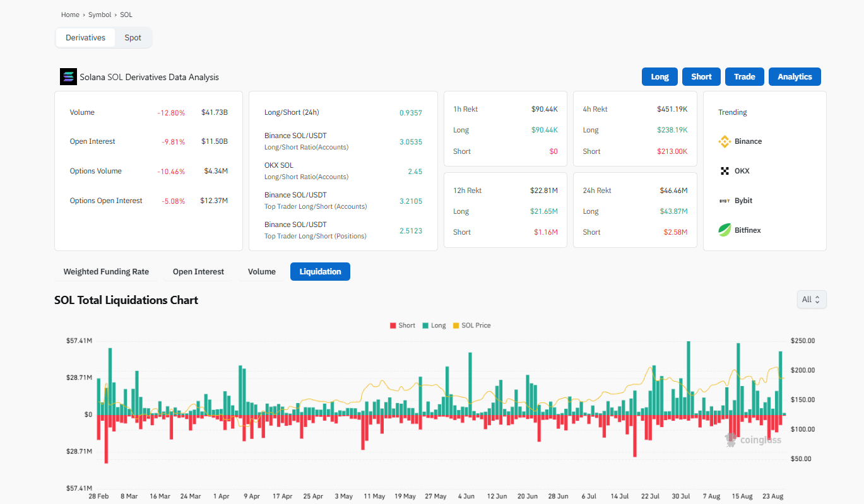Switch to the Derivatives tab
Viewport: 864px width, 504px height.
coord(85,38)
